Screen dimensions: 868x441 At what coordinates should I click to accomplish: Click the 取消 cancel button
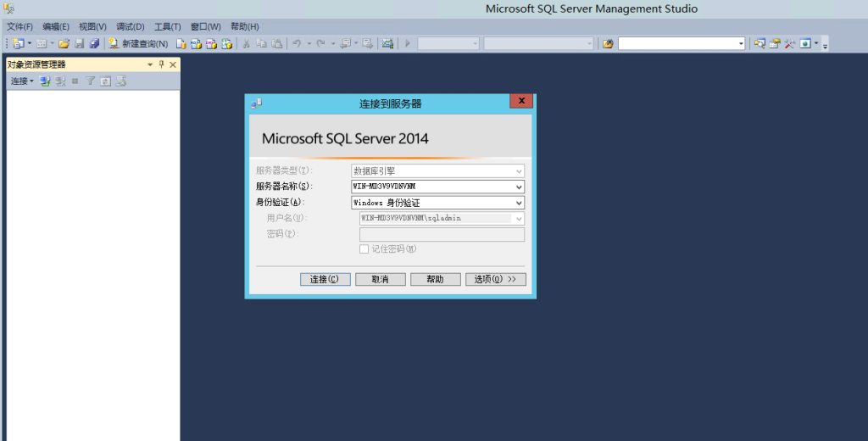[x=381, y=279]
